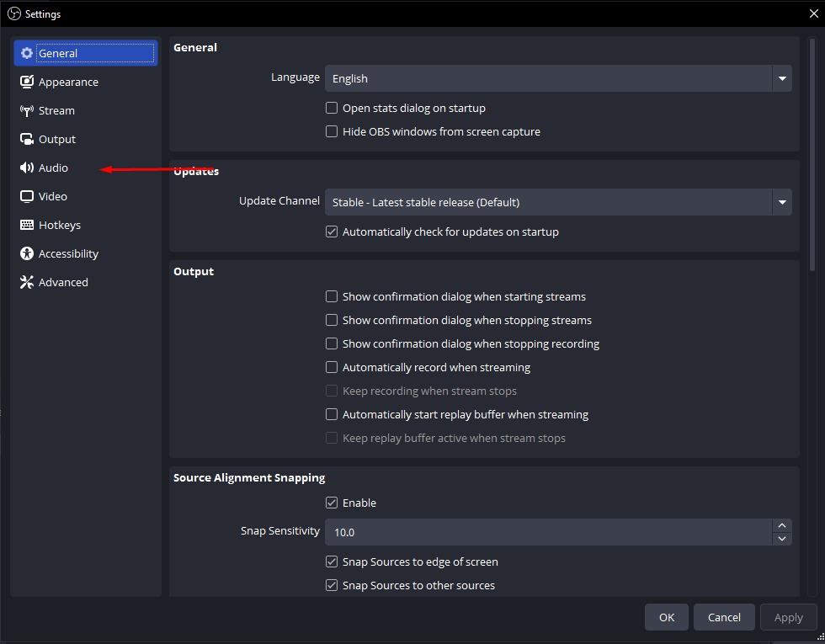The height and width of the screenshot is (644, 825).
Task: Open Hotkeys keyboard icon
Action: (27, 225)
